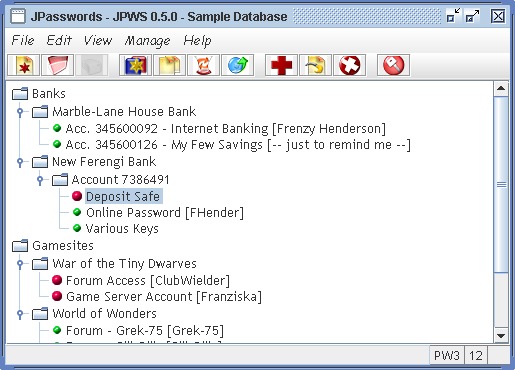The image size is (515, 370).
Task: Select the Marble-Lane House Bank label
Action: click(x=124, y=111)
